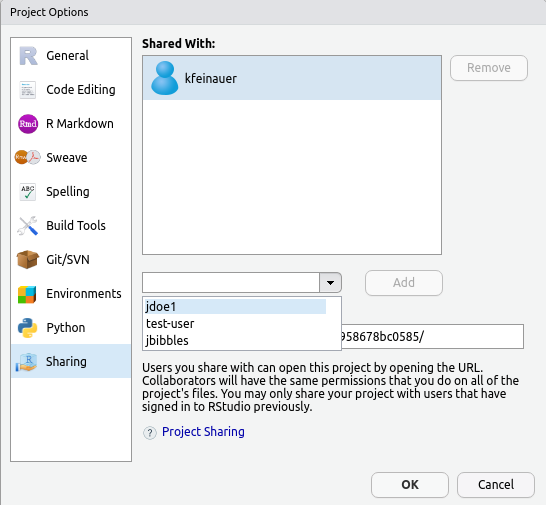Click the Sweave PDF icon

(x=28, y=157)
